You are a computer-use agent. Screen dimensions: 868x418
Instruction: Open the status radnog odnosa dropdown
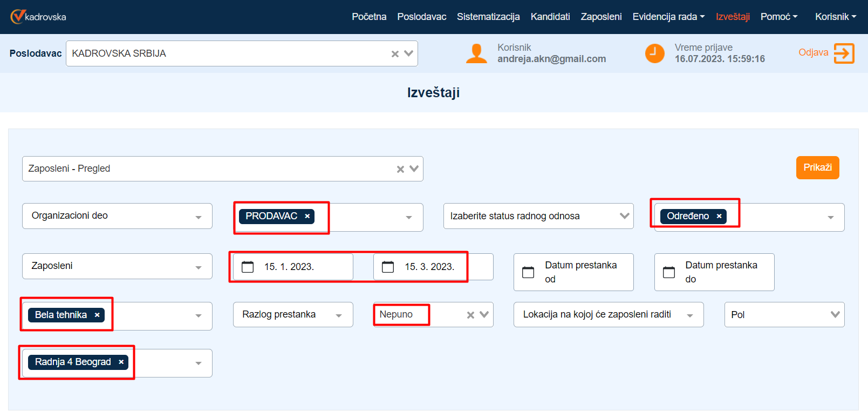coord(624,216)
